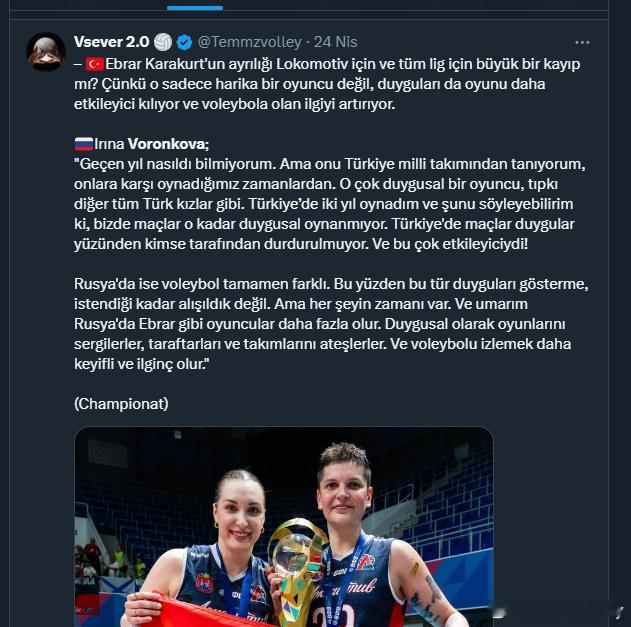The width and height of the screenshot is (631, 627).
Task: Click the paragraph starting with "Geçen yıl nasıldı"
Action: [330, 204]
